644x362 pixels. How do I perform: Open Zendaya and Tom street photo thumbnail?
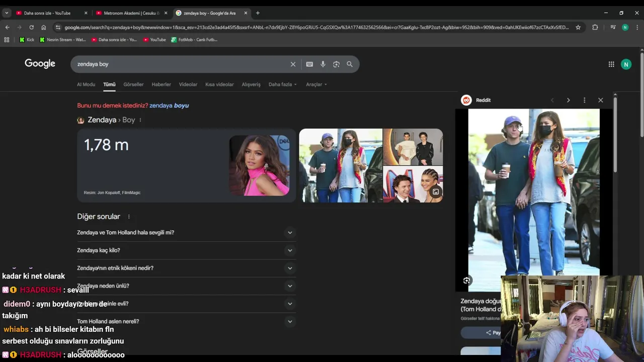tap(341, 165)
